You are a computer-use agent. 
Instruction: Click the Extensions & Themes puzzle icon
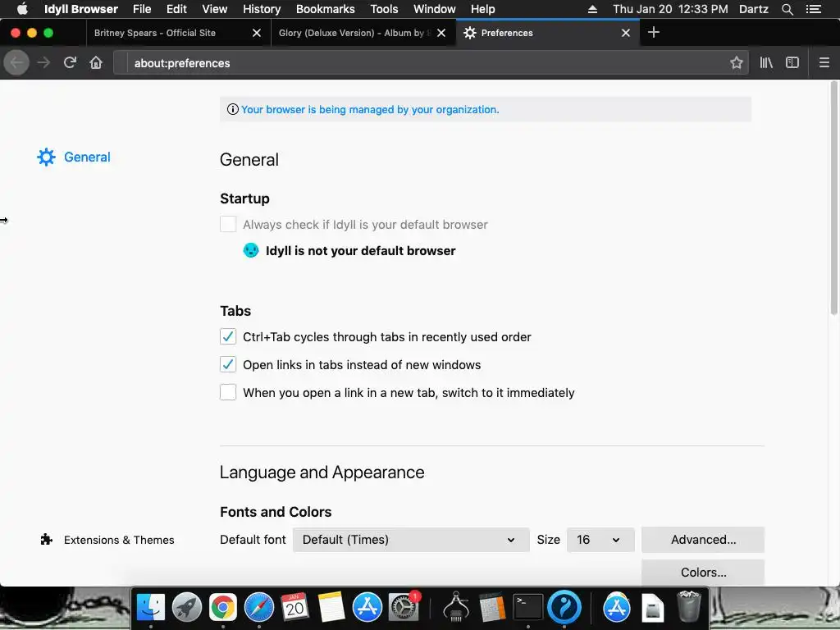pos(47,540)
